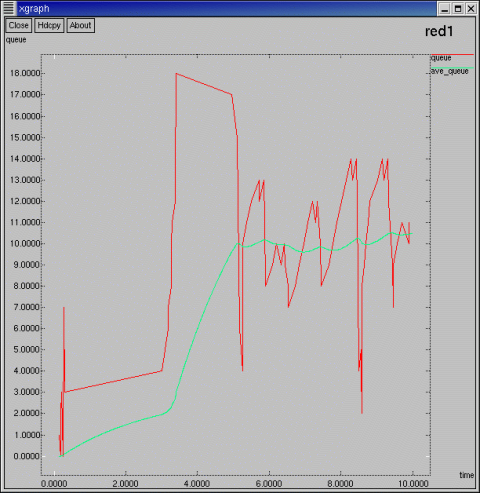
Task: Click the red queue legend line
Action: tap(452, 54)
